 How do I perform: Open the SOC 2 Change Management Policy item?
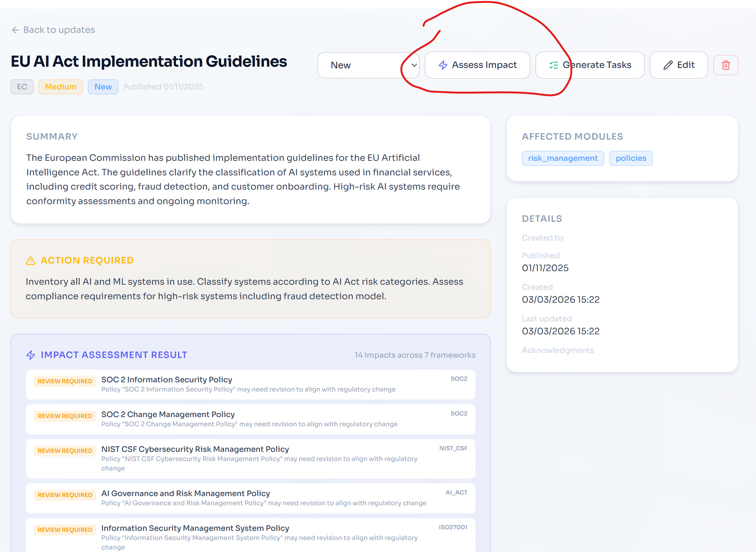coord(168,414)
